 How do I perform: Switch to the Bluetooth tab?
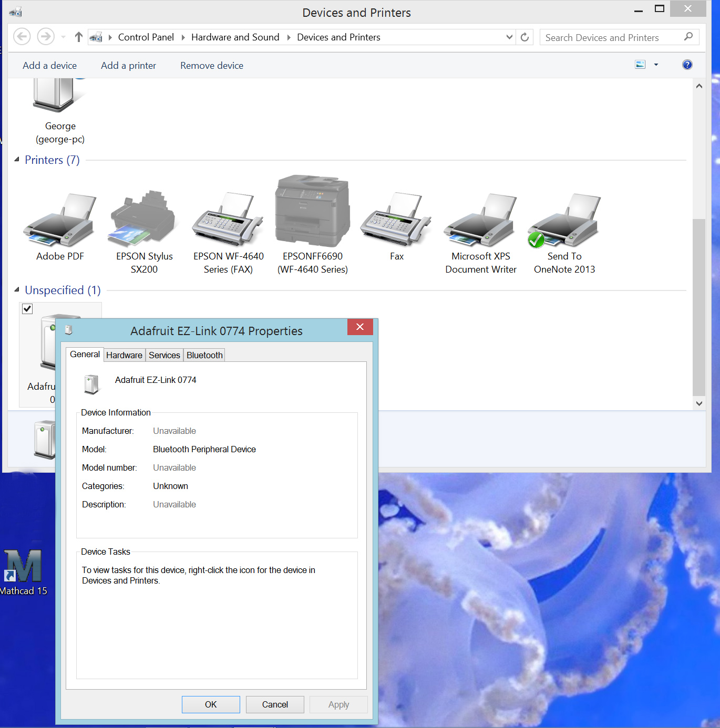[x=204, y=355]
